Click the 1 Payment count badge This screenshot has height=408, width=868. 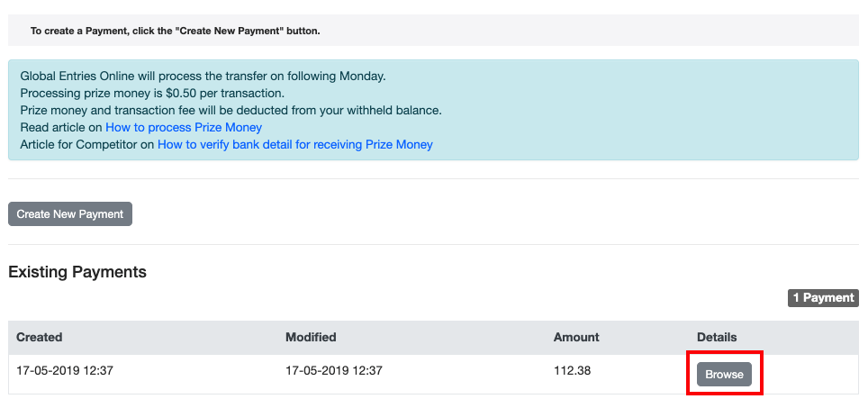(823, 298)
